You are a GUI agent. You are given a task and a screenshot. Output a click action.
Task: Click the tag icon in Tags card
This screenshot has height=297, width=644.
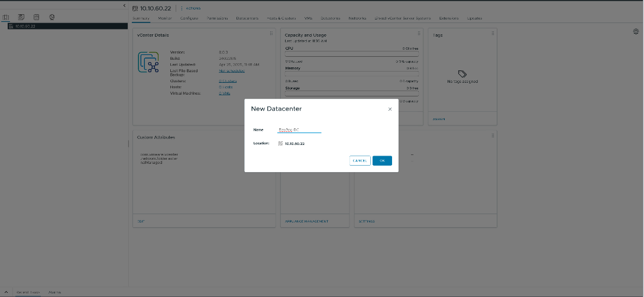click(462, 74)
